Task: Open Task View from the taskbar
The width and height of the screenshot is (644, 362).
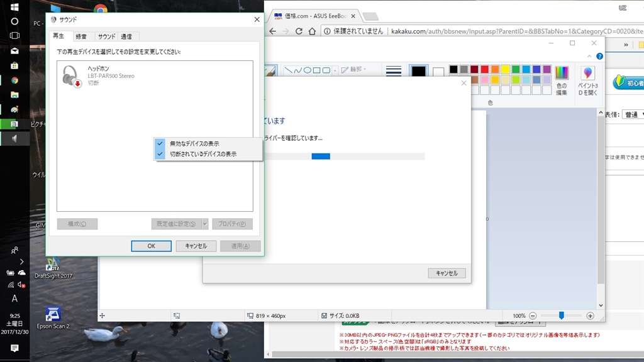Action: 14,36
